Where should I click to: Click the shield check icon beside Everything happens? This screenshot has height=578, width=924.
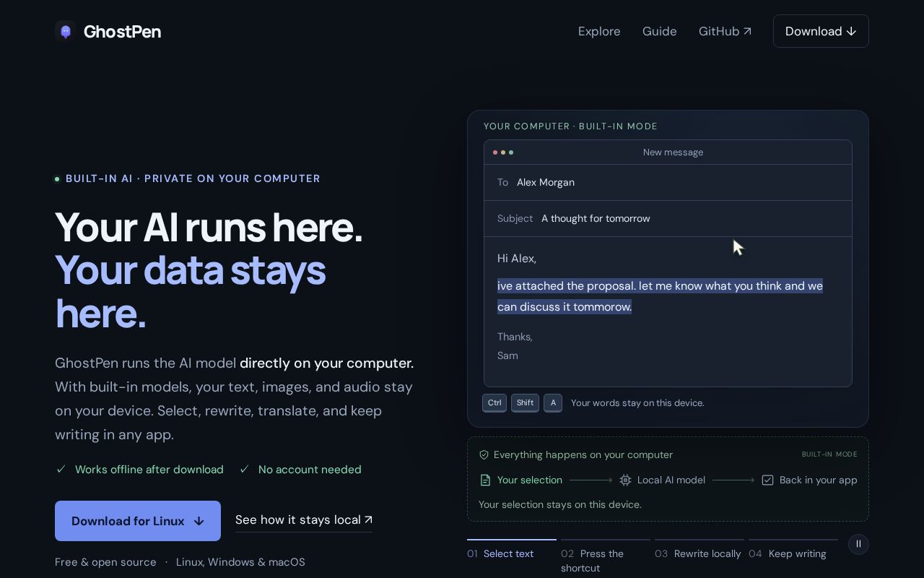coord(484,454)
